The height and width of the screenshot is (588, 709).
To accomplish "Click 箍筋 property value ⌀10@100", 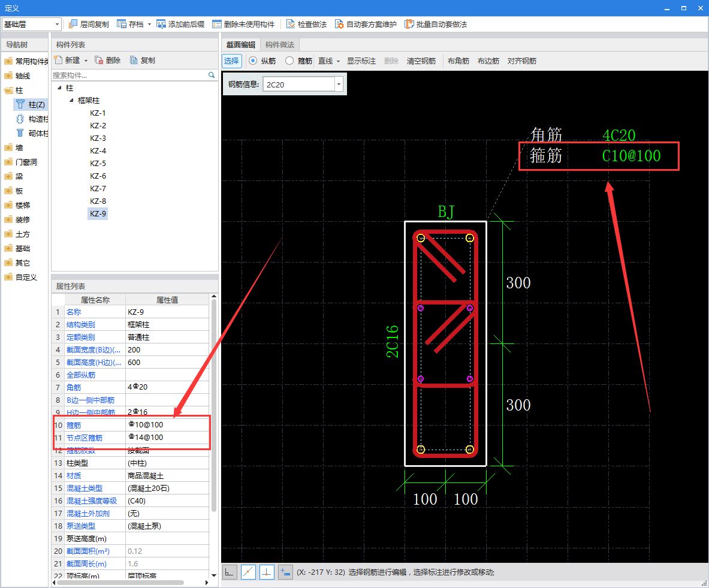I will [167, 425].
